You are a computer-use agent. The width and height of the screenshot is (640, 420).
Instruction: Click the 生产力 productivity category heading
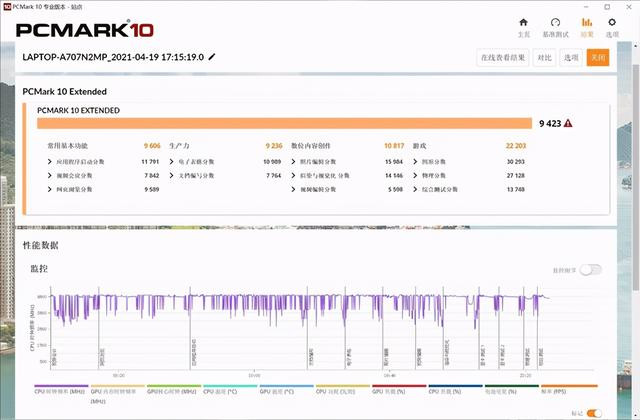coord(179,146)
